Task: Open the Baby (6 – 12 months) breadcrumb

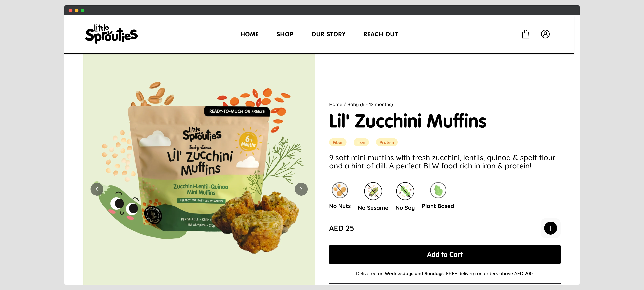Action: pos(370,104)
